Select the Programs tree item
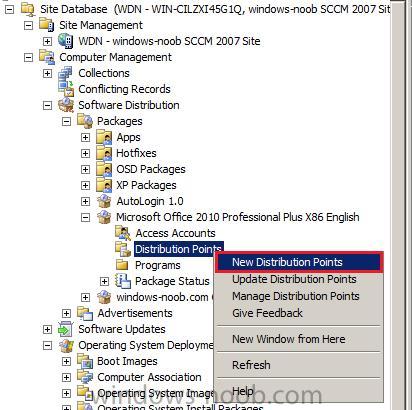The height and width of the screenshot is (410, 412). tap(158, 265)
